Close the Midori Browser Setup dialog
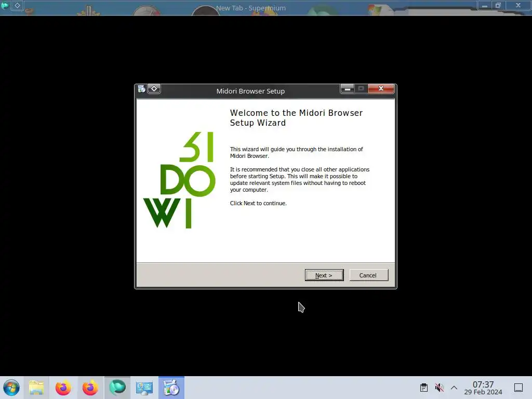532x399 pixels. (381, 88)
